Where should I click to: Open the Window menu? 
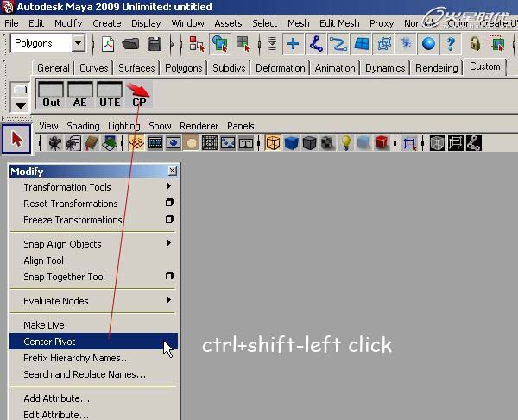[x=187, y=23]
